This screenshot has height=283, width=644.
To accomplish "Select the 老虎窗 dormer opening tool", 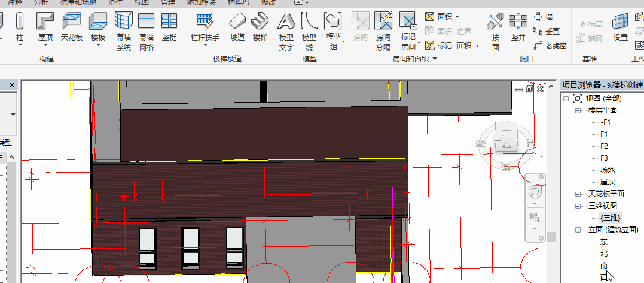I will click(550, 46).
